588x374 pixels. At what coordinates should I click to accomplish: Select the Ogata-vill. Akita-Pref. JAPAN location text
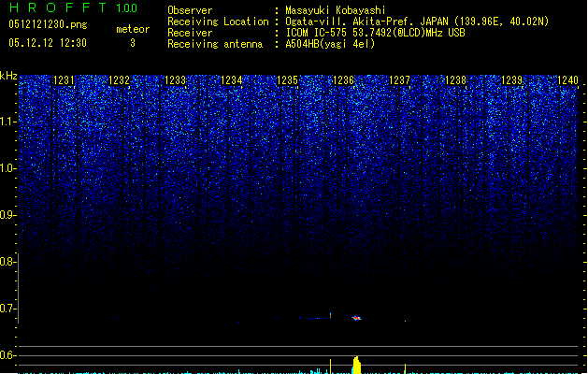[x=417, y=22]
